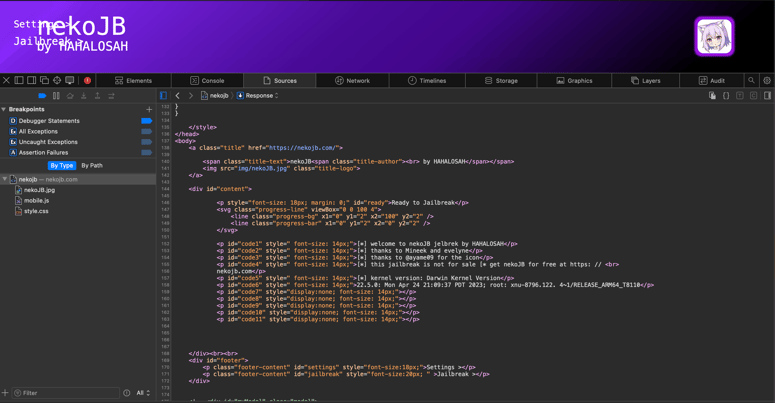The height and width of the screenshot is (403, 775).
Task: Open the Web Inspector settings gear
Action: click(x=766, y=81)
